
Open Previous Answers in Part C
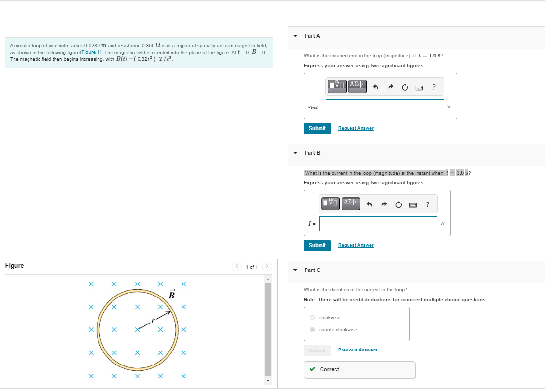coord(357,350)
